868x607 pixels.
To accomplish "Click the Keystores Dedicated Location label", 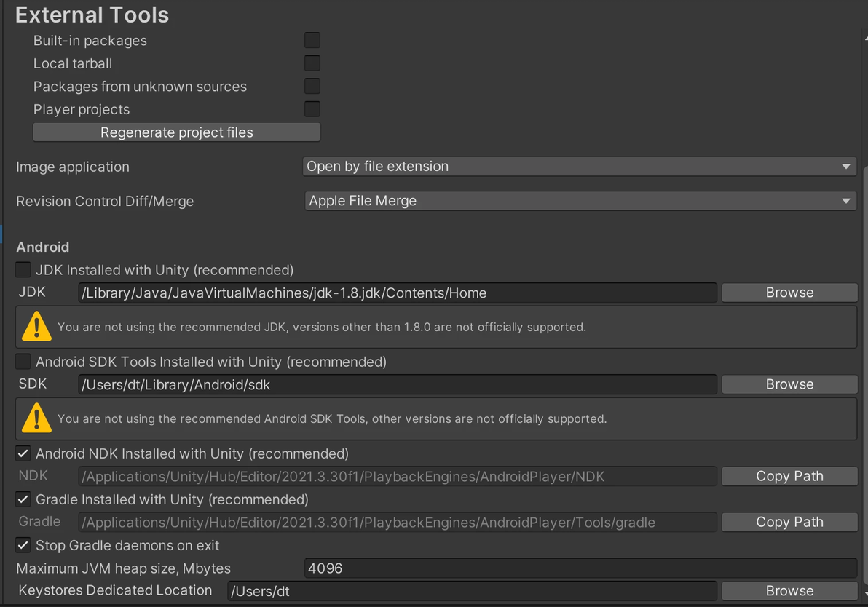I will coord(115,590).
